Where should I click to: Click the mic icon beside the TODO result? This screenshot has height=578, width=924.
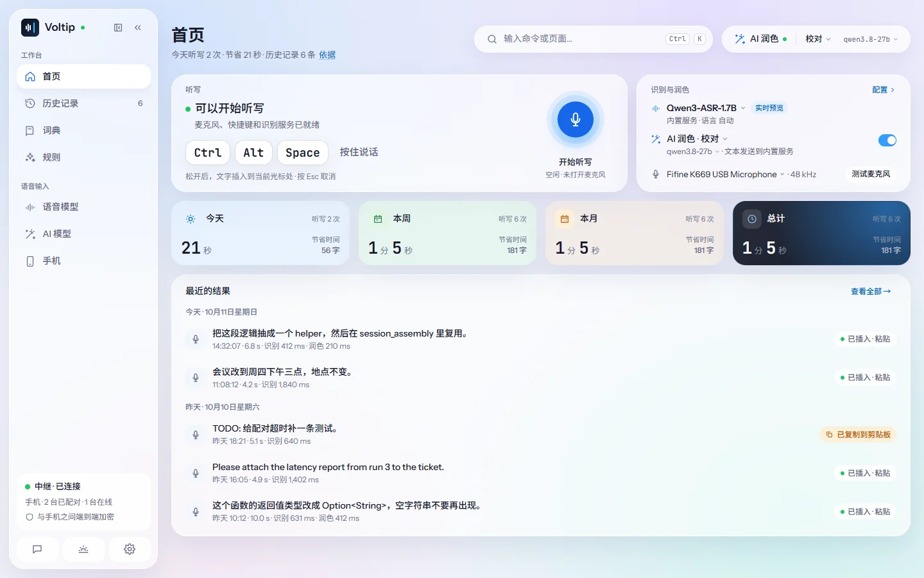point(196,435)
